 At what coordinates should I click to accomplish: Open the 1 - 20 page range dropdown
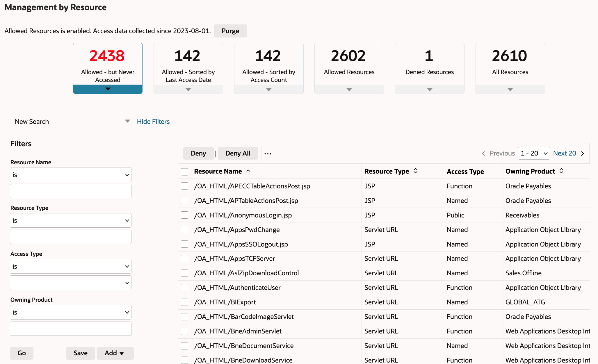click(534, 153)
